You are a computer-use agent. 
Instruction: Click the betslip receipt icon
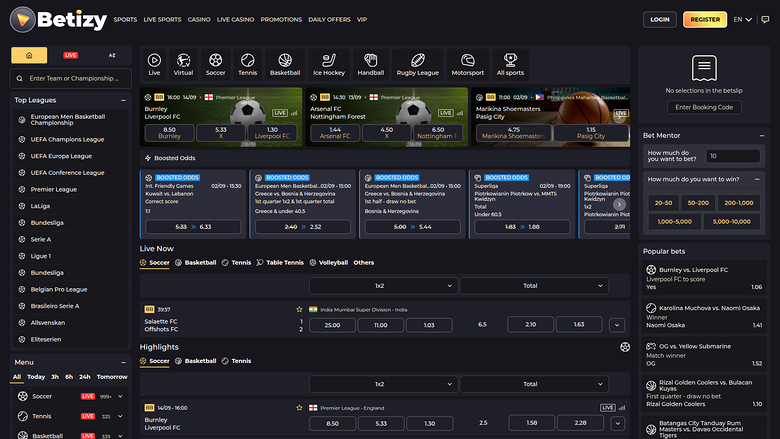click(704, 68)
